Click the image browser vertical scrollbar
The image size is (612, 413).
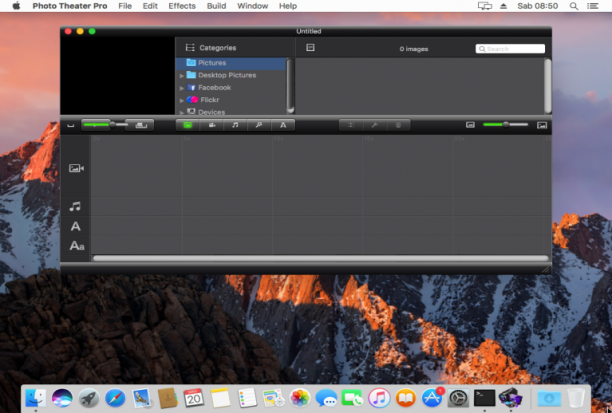[548, 85]
